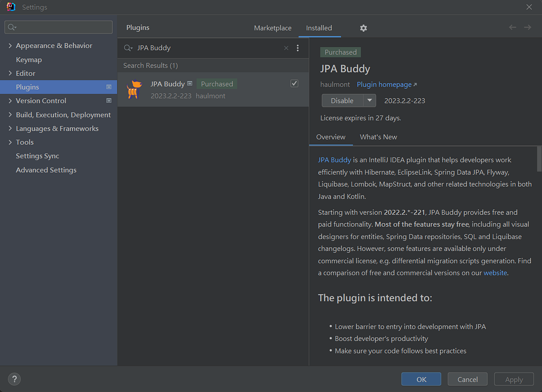
Task: Click the settings search field
Action: click(58, 27)
